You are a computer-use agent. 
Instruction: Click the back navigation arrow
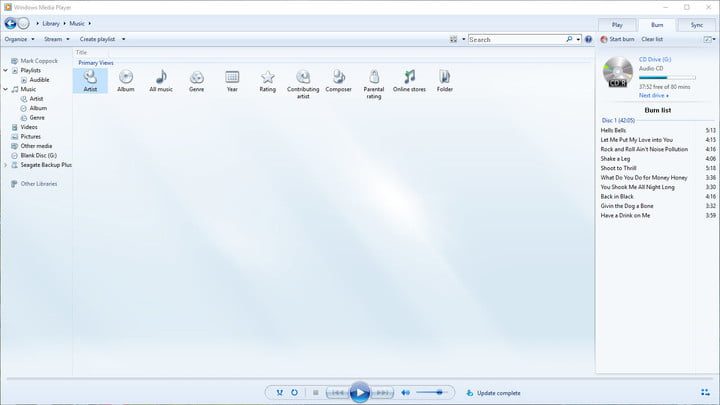pyautogui.click(x=10, y=23)
